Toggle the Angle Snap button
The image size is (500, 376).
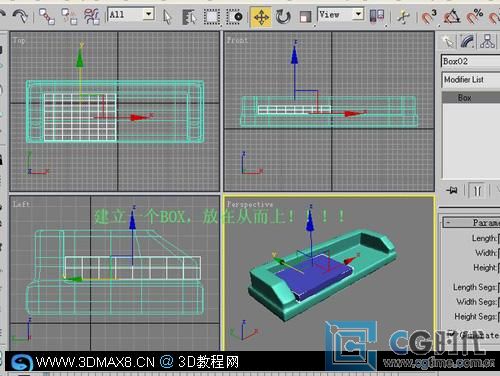[x=452, y=17]
